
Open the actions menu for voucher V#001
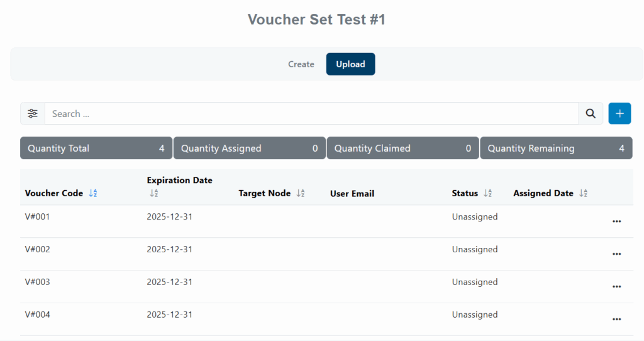pos(616,221)
